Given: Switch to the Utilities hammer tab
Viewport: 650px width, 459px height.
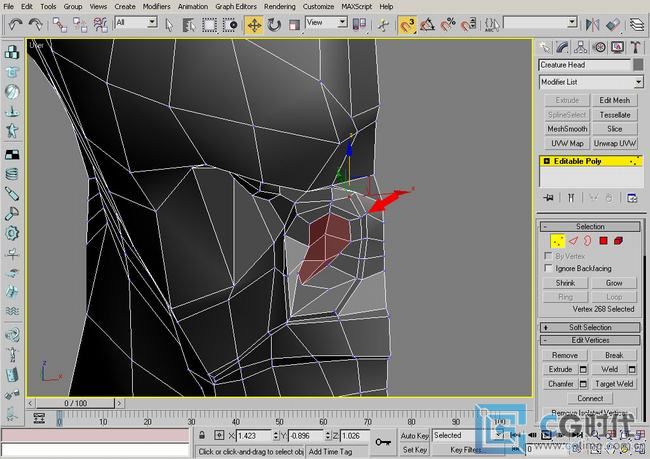Looking at the screenshot, I should click(635, 47).
